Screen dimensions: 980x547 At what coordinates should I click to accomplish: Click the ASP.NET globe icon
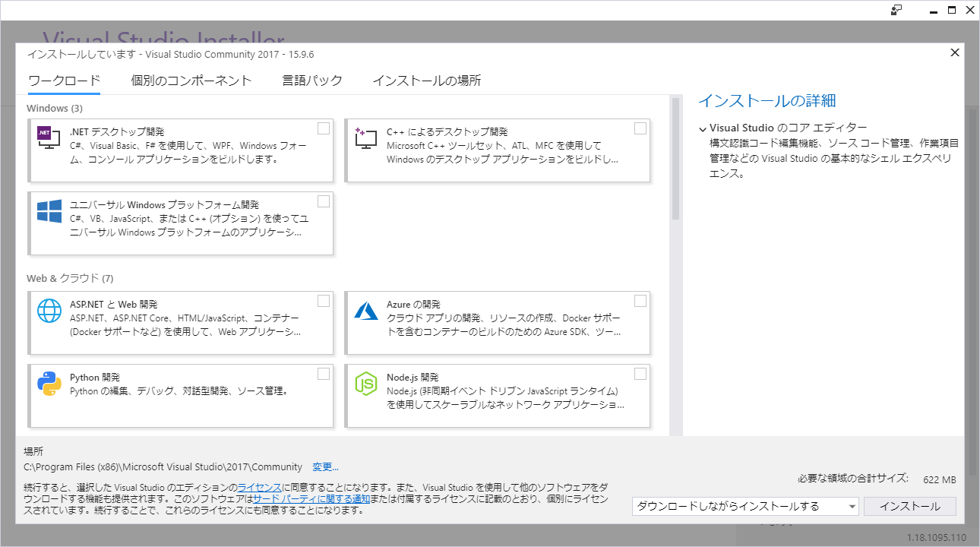point(49,311)
